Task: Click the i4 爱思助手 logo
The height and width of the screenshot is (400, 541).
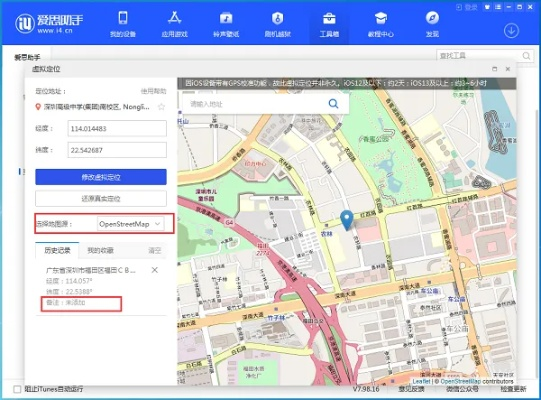Action: (x=49, y=23)
